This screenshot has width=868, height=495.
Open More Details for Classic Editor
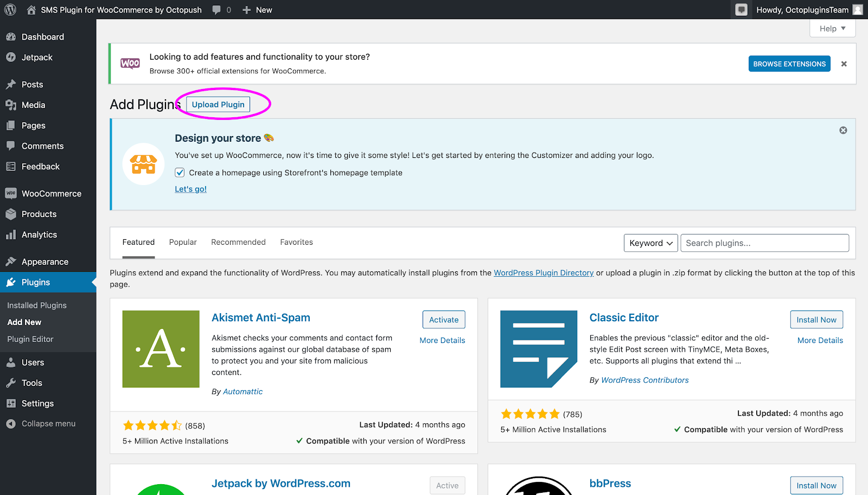click(x=820, y=340)
